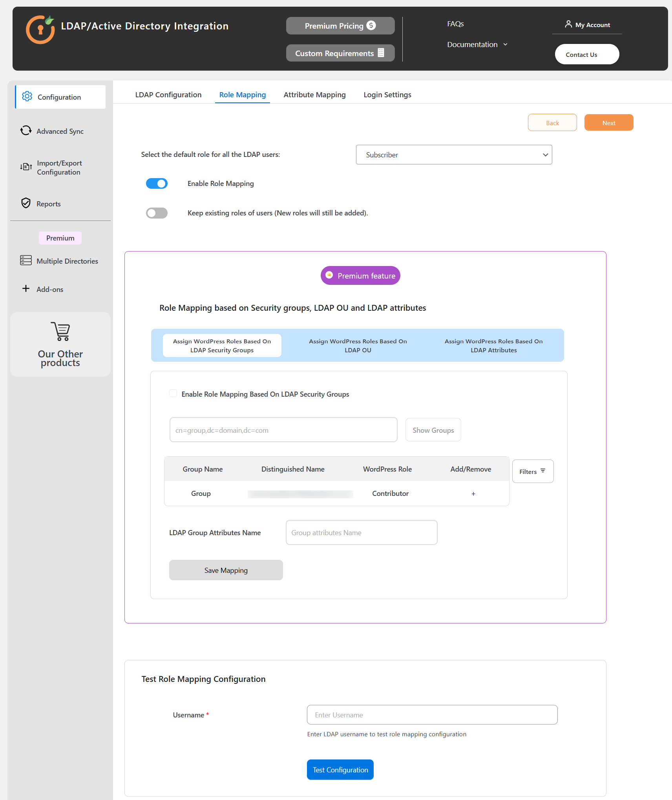Select Assign Roles Based On LDAP OU tab

tap(358, 346)
